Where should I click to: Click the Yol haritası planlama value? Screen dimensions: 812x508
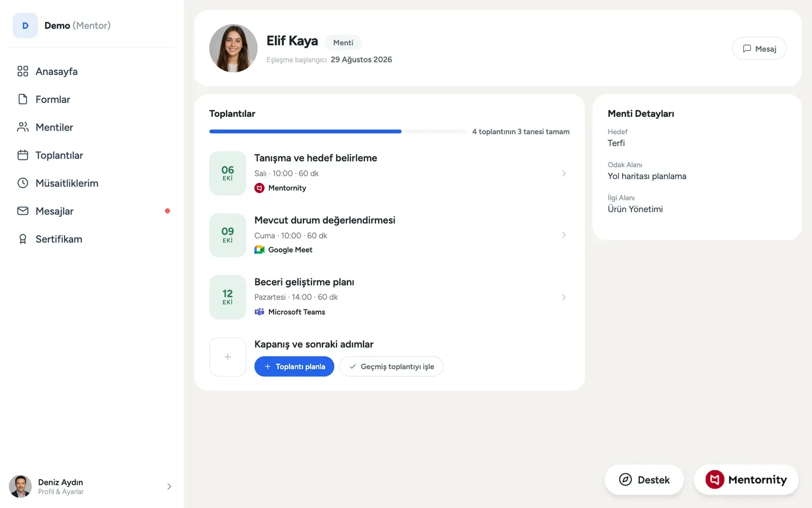(647, 176)
